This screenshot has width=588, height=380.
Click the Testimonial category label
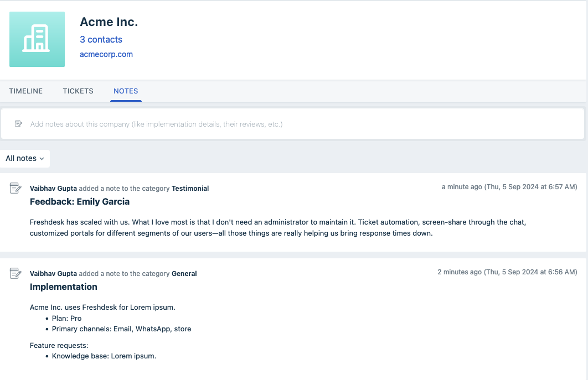(x=190, y=188)
